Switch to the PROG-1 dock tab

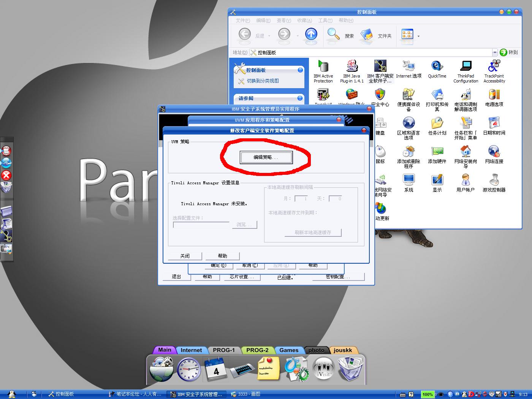click(x=224, y=350)
